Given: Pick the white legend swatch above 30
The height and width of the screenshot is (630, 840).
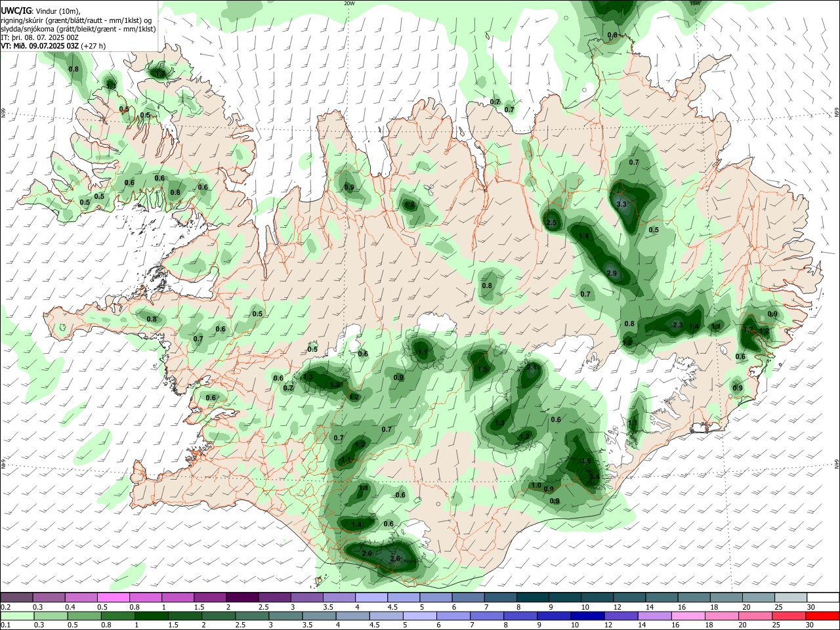Looking at the screenshot, I should point(823,597).
